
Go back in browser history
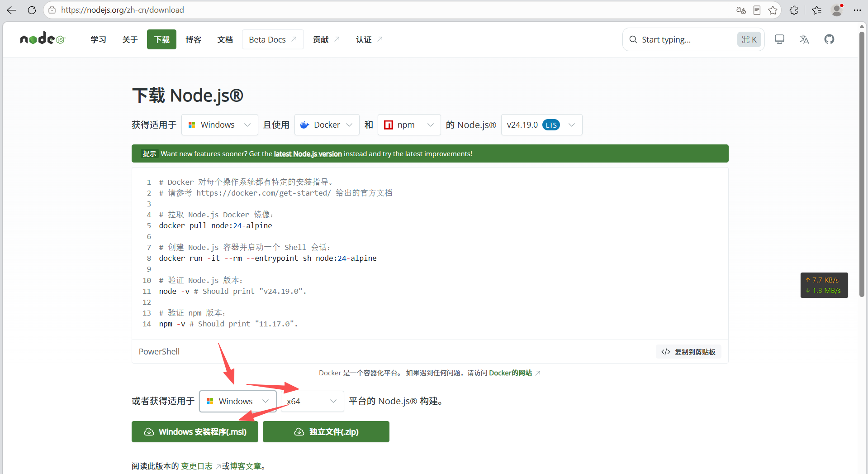[12, 10]
